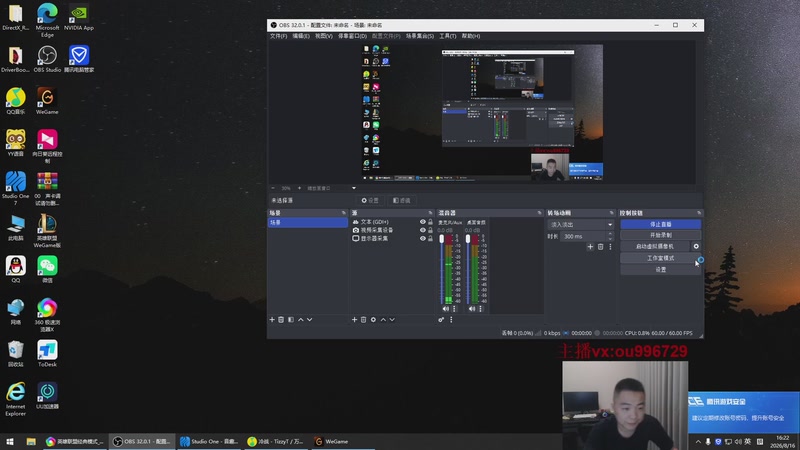
Task: Open Studio One 7 desktop shortcut
Action: pos(15,189)
